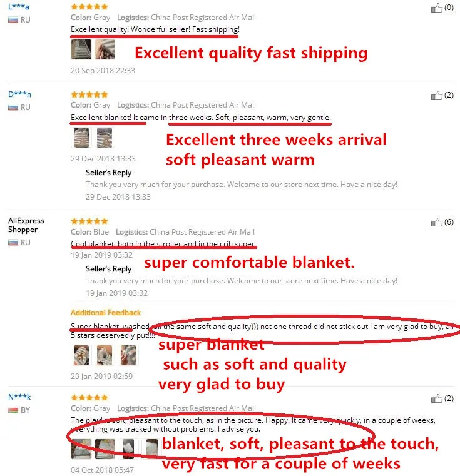Click the RU flag under D***n

[x=13, y=107]
